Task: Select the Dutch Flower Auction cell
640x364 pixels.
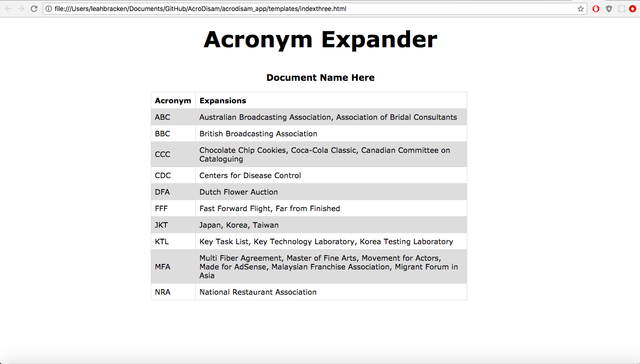Action: tap(238, 192)
